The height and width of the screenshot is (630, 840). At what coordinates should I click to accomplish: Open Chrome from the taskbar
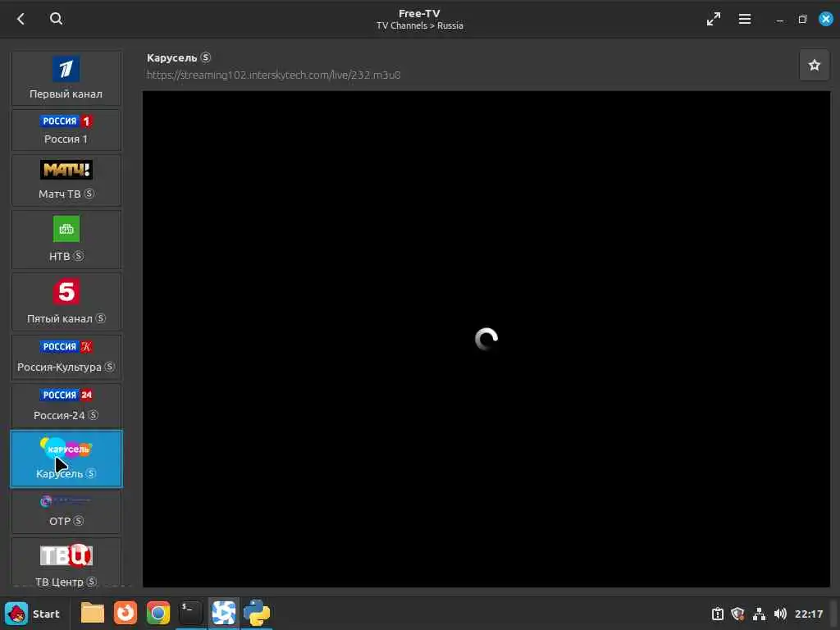(158, 613)
